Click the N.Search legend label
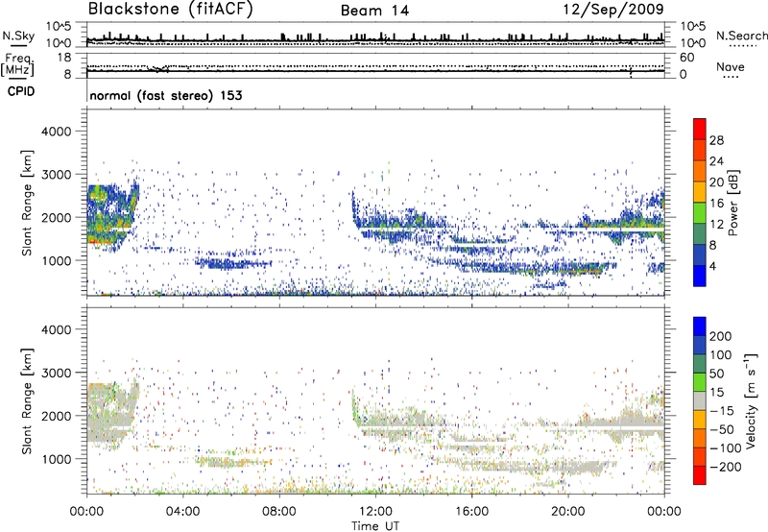The image size is (768, 532). tap(741, 36)
